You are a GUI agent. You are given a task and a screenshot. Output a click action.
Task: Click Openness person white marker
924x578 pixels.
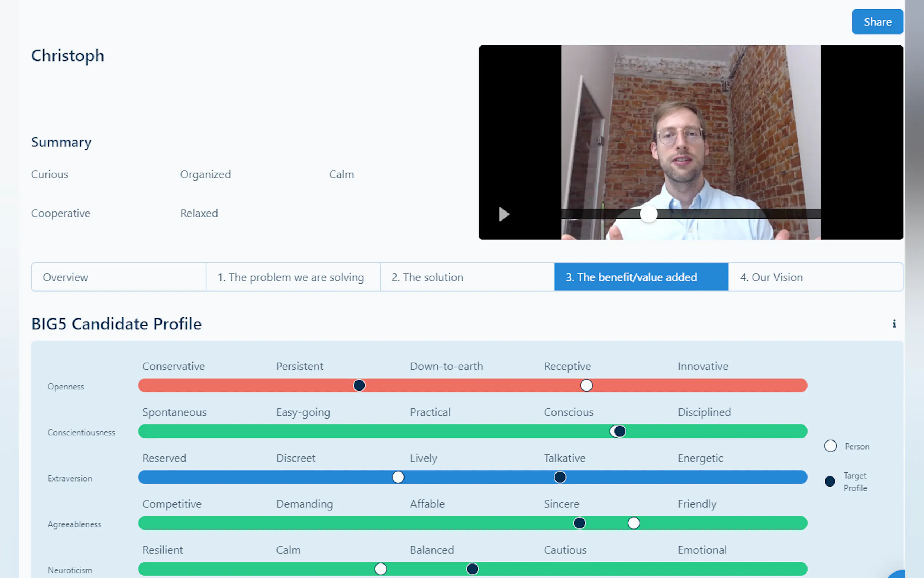click(586, 385)
